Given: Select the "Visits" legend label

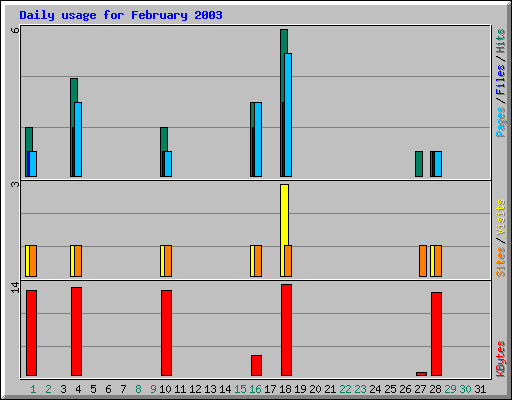Looking at the screenshot, I should click(500, 218).
